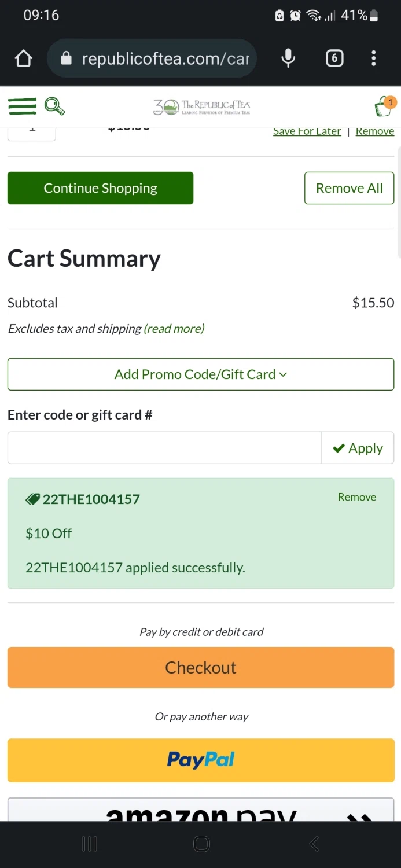Expand Add Promo Code/Gift Card section

[x=201, y=374]
